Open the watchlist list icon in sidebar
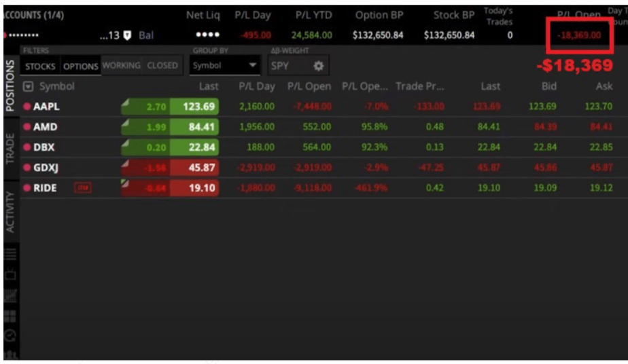Image resolution: width=628 pixels, height=364 pixels. click(10, 253)
